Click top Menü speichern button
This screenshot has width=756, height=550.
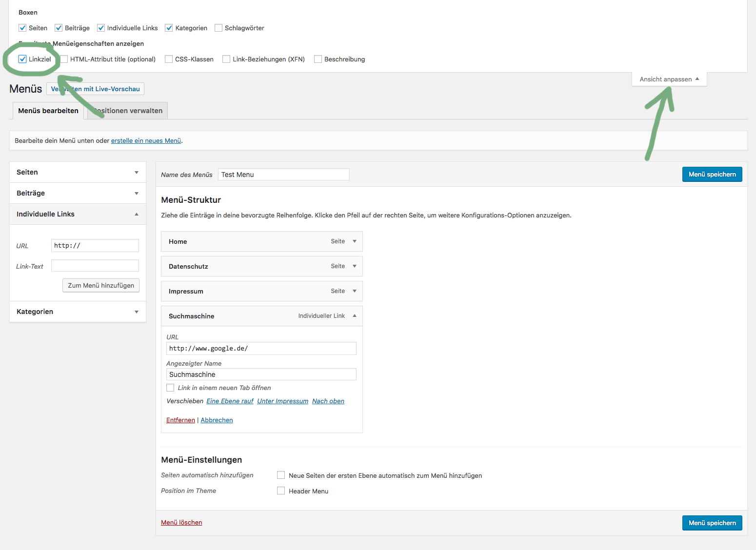(x=712, y=174)
